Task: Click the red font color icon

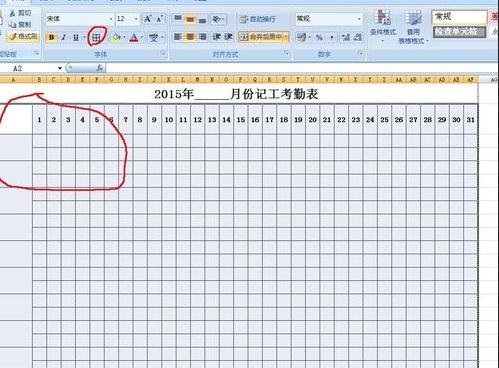Action: coord(134,37)
